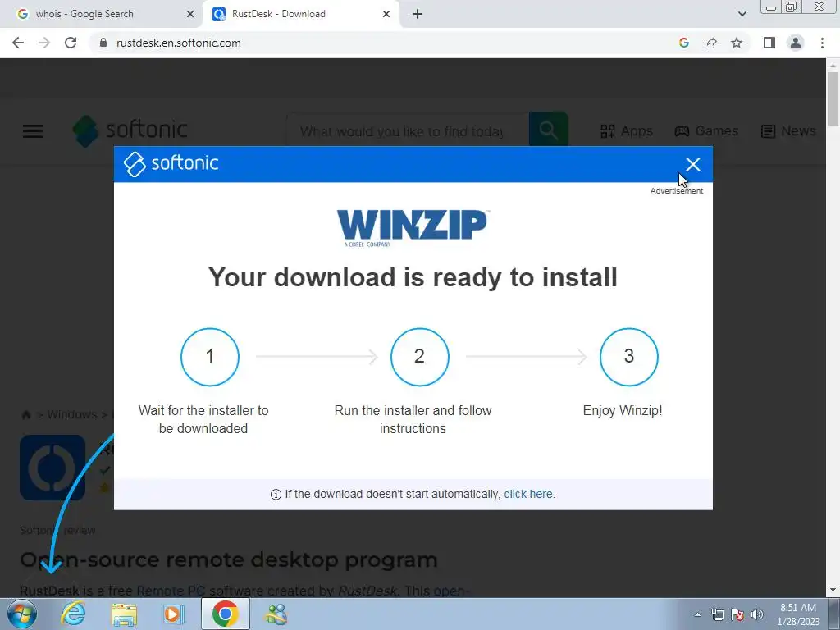Click the Softonic logo in popup header
This screenshot has width=840, height=630.
tap(171, 163)
